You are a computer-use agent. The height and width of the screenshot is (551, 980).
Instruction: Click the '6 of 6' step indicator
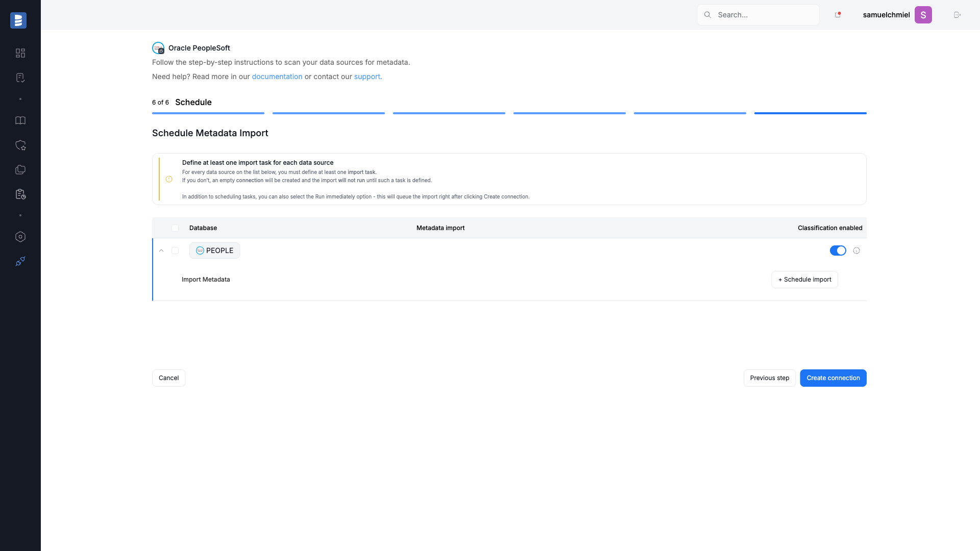(x=160, y=103)
